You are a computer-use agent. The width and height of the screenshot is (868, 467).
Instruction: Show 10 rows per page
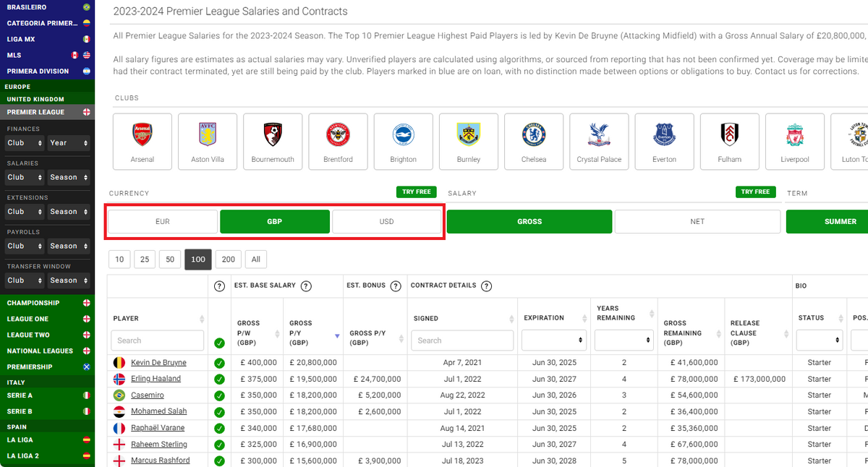point(119,260)
